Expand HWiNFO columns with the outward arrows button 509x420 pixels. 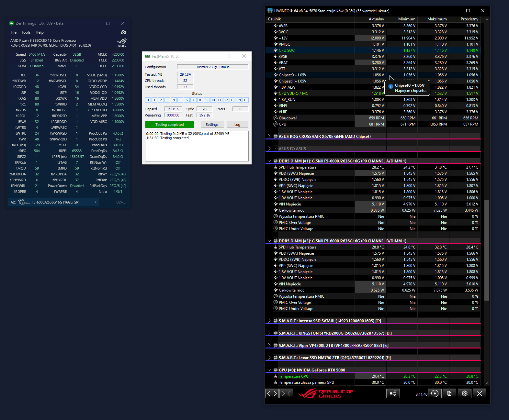pos(272,393)
